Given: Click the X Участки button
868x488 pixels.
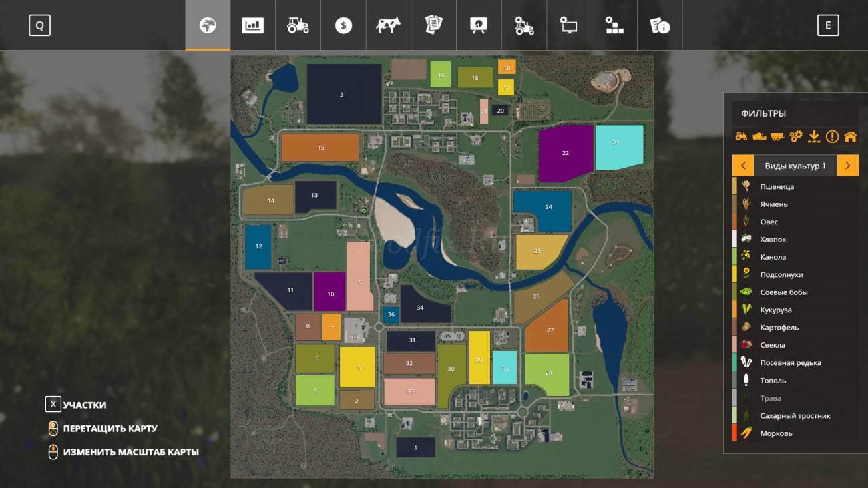Looking at the screenshot, I should click(75, 405).
